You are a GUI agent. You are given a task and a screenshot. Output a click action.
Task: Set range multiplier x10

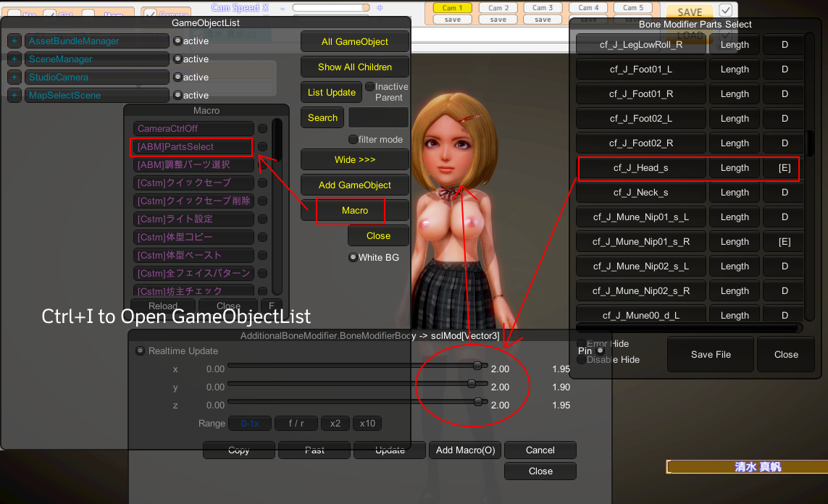click(367, 423)
